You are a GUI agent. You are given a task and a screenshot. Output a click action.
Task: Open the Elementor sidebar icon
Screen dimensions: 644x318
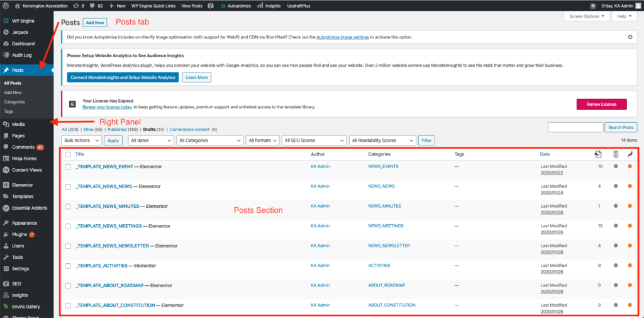(x=6, y=185)
